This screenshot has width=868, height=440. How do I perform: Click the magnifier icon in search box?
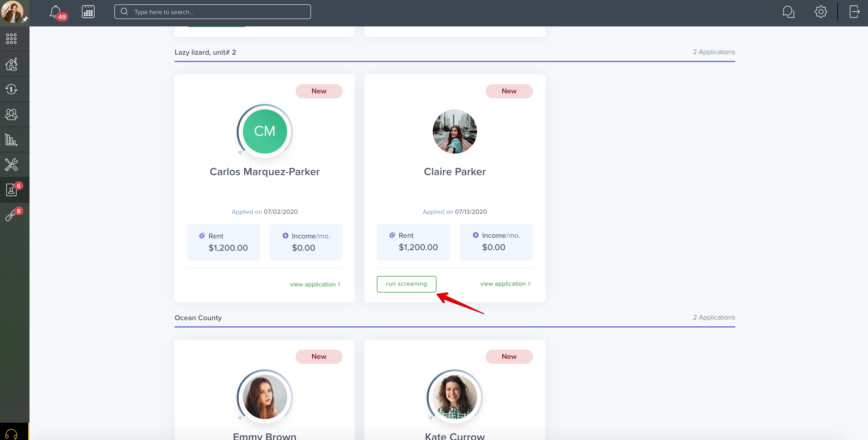click(124, 11)
